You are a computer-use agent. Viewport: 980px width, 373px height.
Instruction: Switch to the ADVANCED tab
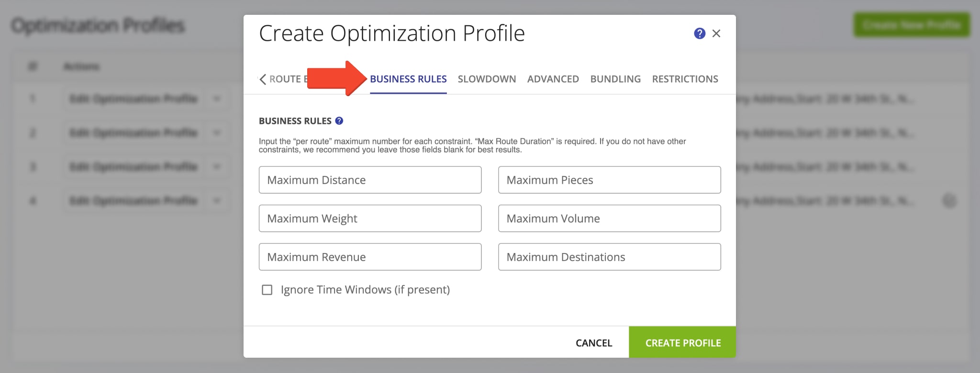click(553, 79)
